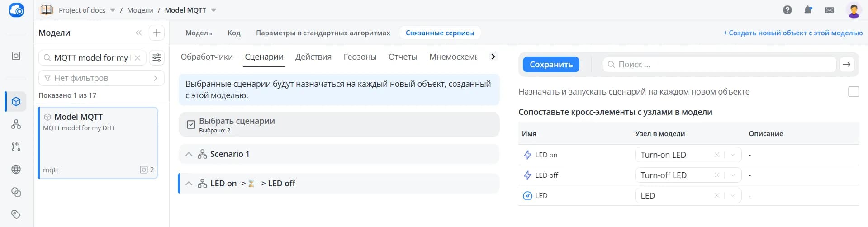
Task: Switch to the Код tab
Action: tap(234, 33)
